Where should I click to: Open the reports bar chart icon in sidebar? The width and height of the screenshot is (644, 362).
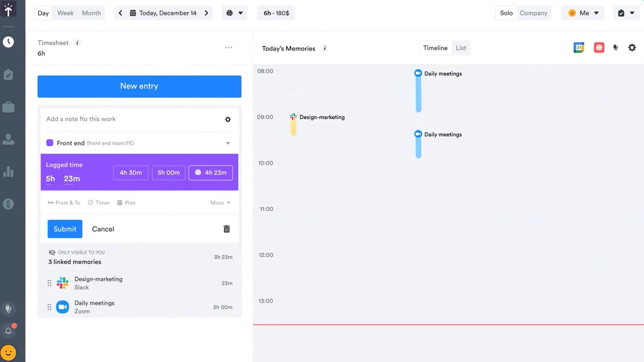pos(9,172)
